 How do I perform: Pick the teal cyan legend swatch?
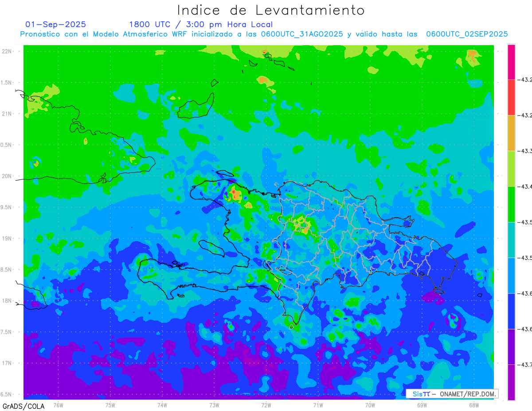click(x=511, y=240)
